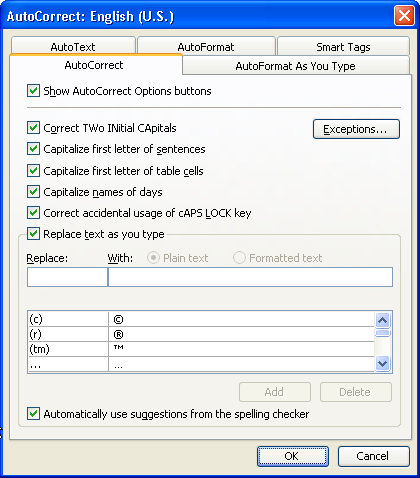
Task: Toggle Correct TWo INitial CApitals checkbox
Action: pyautogui.click(x=33, y=128)
